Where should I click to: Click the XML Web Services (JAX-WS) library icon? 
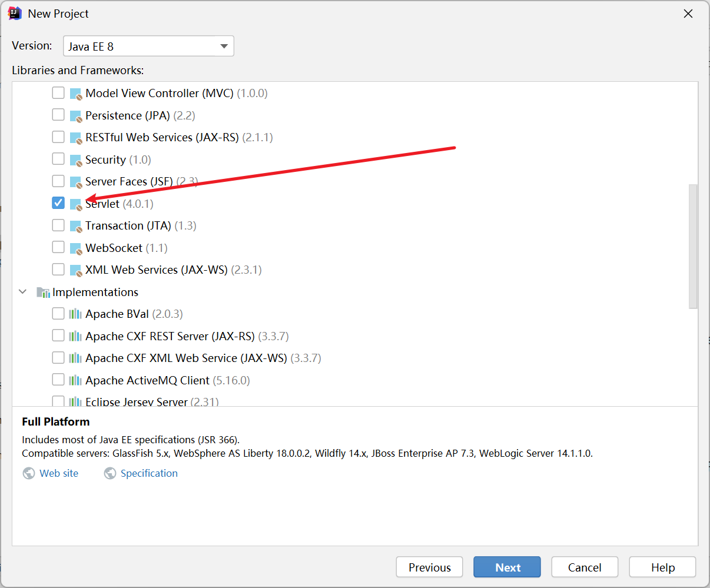coord(76,270)
